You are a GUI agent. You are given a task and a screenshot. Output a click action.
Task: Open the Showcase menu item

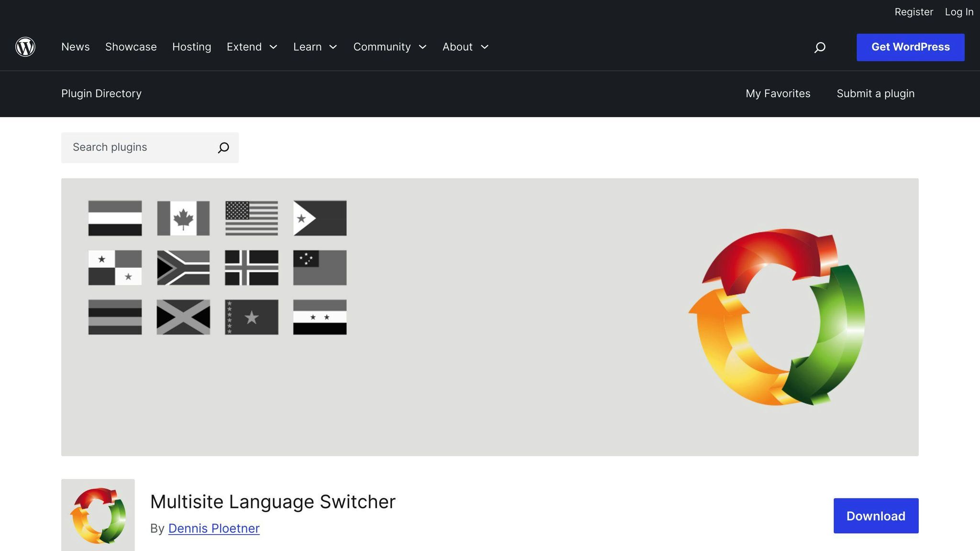131,47
